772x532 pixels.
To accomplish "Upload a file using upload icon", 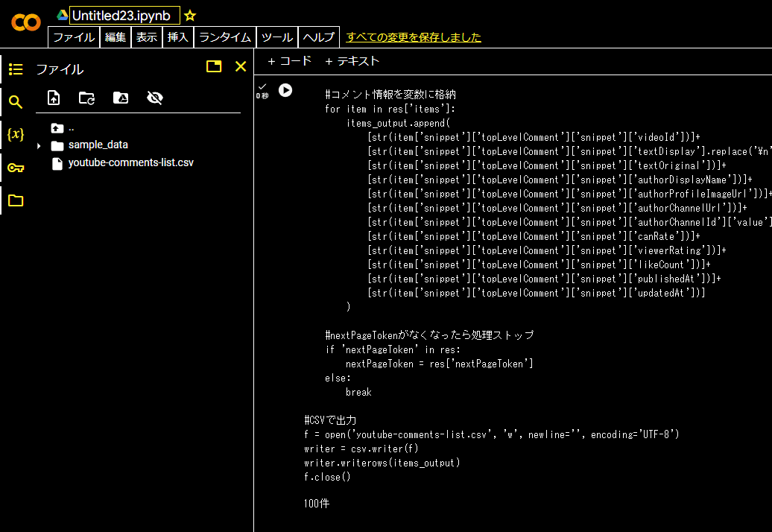I will [x=53, y=98].
